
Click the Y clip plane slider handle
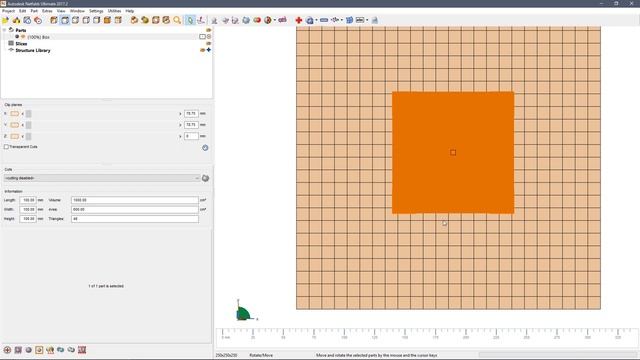pyautogui.click(x=29, y=125)
